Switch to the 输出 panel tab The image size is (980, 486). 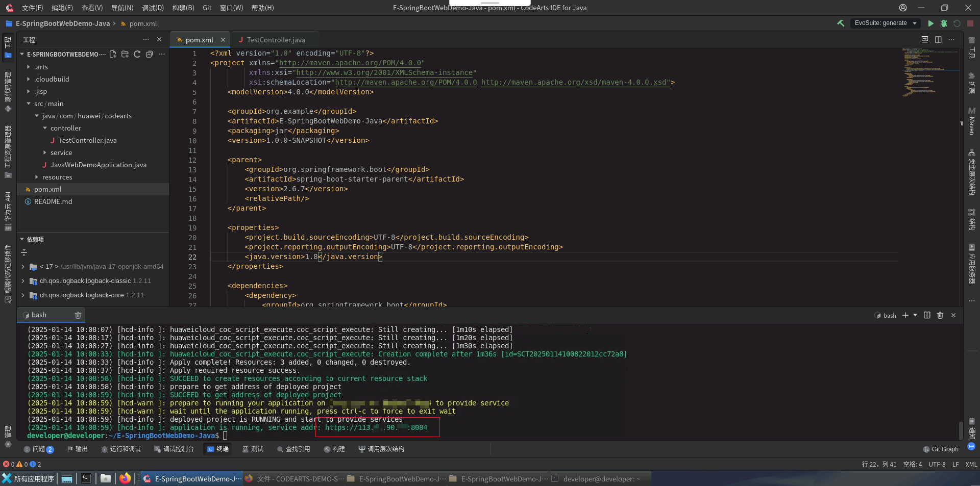78,449
